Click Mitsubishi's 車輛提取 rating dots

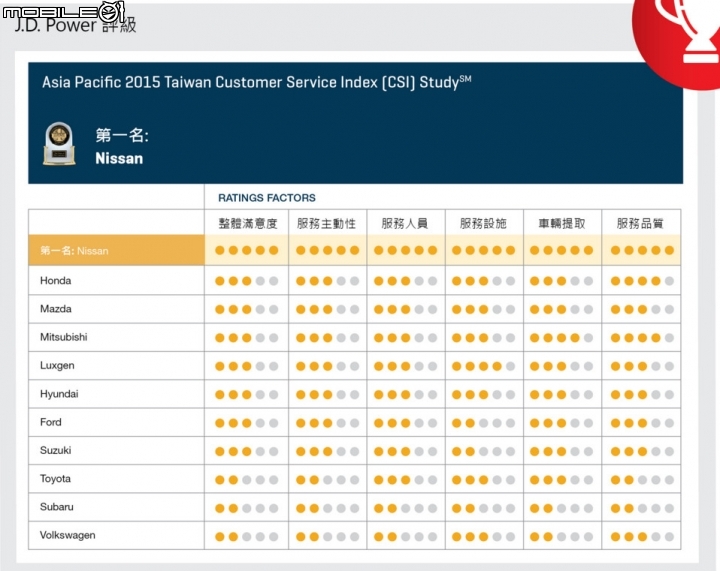point(561,338)
